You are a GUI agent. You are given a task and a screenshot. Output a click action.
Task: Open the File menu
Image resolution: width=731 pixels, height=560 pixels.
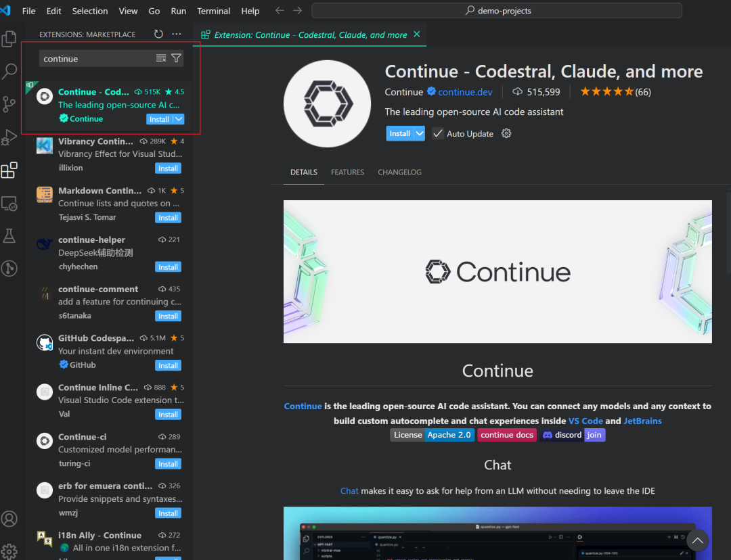coord(29,11)
